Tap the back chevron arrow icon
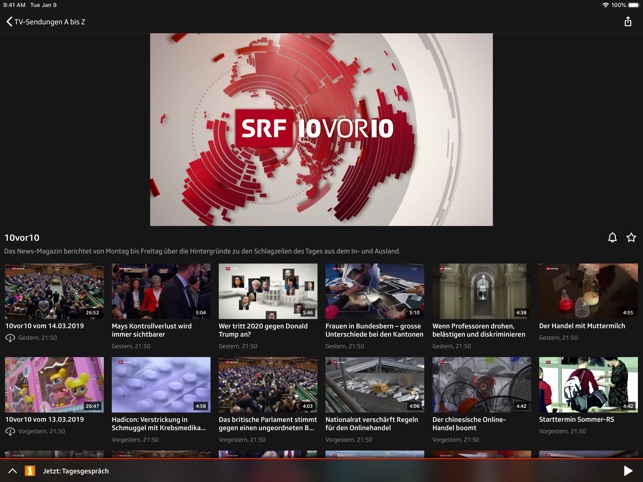643x482 pixels. [9, 22]
